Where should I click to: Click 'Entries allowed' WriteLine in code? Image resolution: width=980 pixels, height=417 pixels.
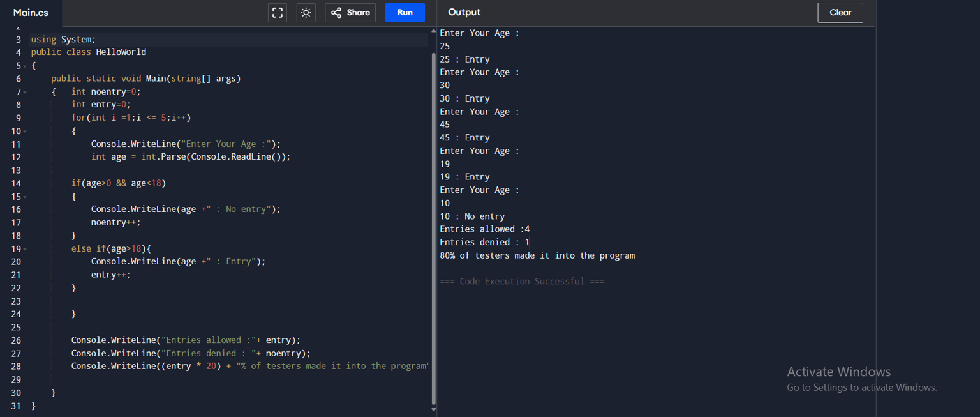point(186,340)
